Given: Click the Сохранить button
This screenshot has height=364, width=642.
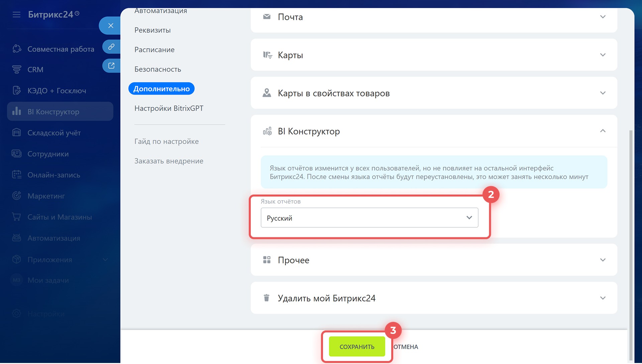Looking at the screenshot, I should pos(356,347).
